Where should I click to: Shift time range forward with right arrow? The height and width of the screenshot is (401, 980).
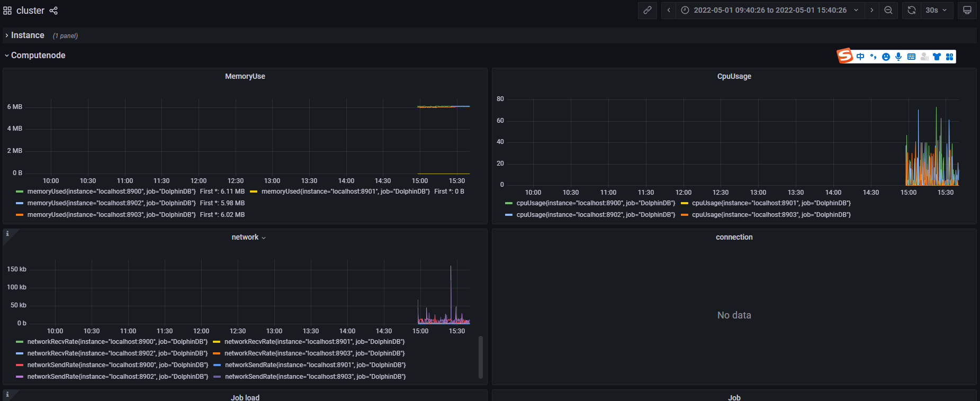872,11
